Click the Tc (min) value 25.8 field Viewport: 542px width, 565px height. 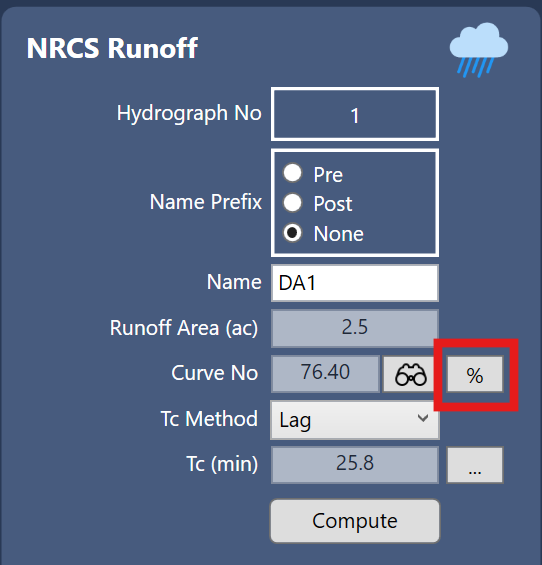point(355,465)
